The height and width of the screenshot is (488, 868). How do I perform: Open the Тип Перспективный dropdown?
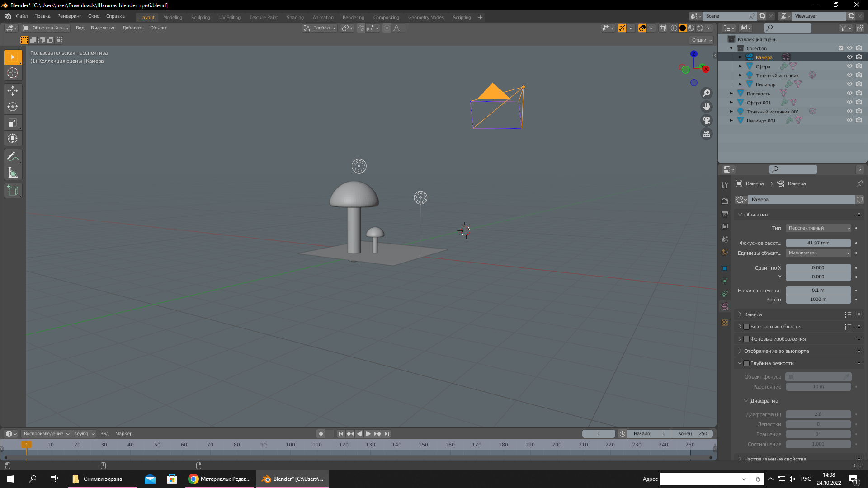click(818, 228)
